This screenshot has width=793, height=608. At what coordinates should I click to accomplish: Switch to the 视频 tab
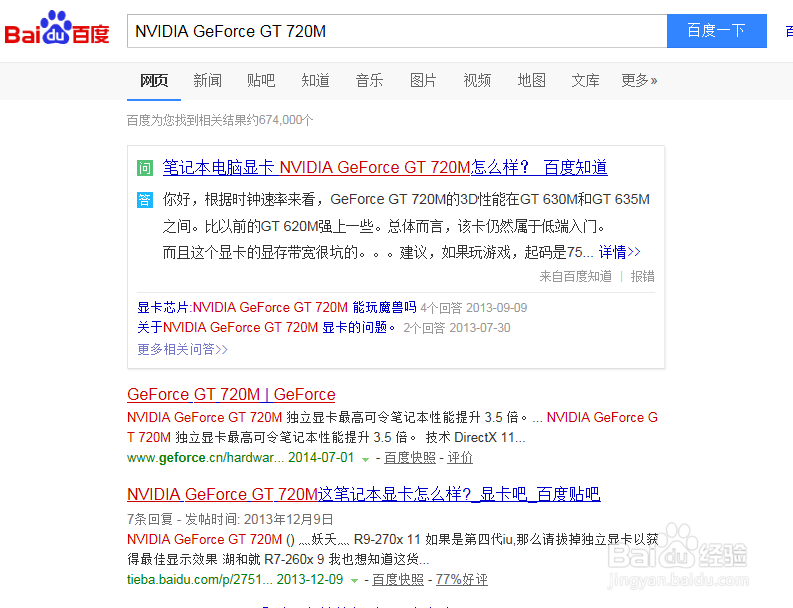[477, 80]
